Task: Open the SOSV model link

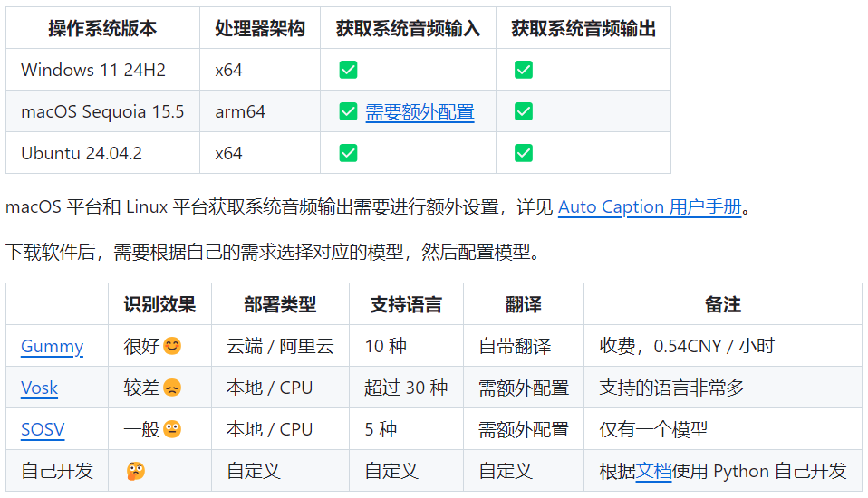Action: click(x=43, y=429)
